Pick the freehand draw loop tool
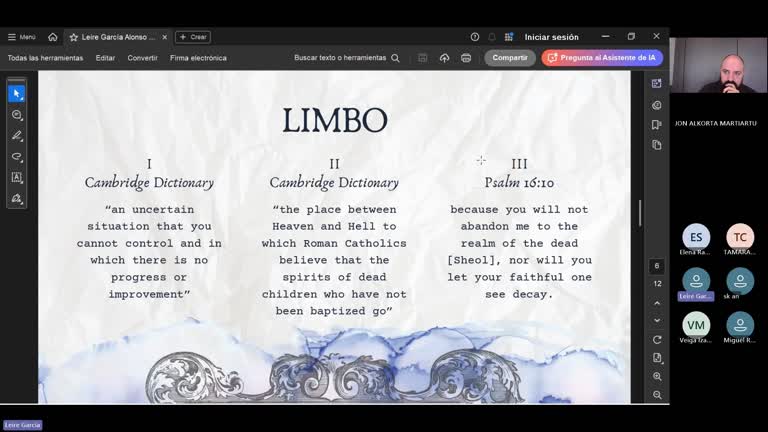This screenshot has width=768, height=432. pos(17,157)
